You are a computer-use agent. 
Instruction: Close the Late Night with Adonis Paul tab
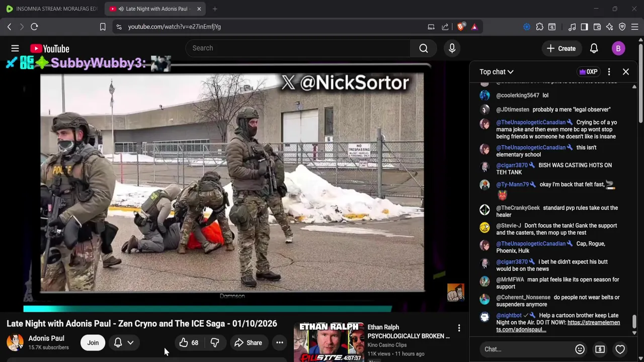point(199,9)
